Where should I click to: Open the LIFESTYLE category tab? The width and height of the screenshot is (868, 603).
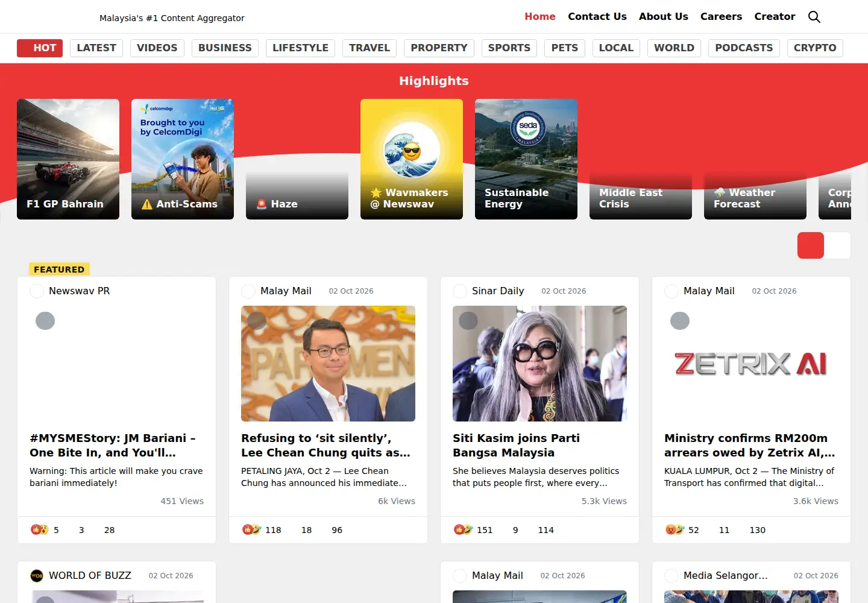point(300,48)
